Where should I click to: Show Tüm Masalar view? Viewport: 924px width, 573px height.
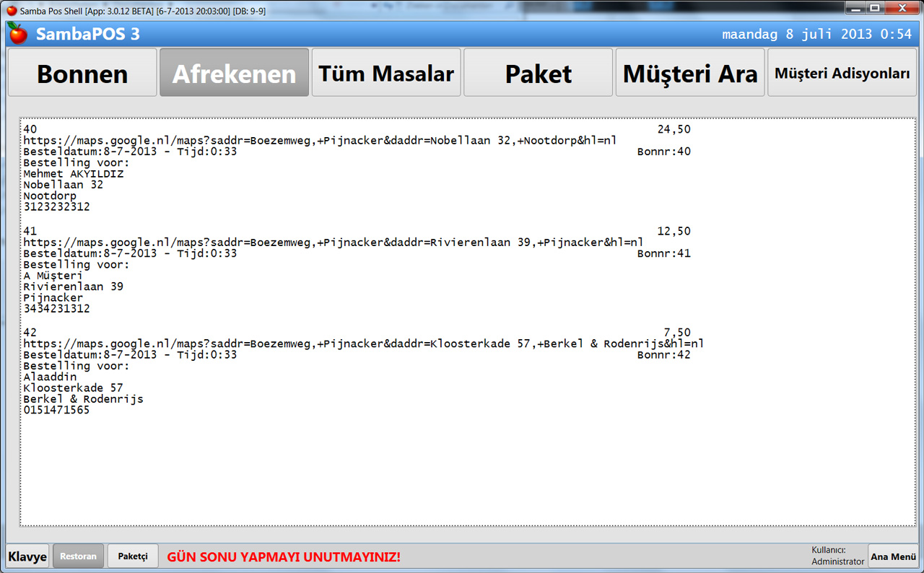386,73
